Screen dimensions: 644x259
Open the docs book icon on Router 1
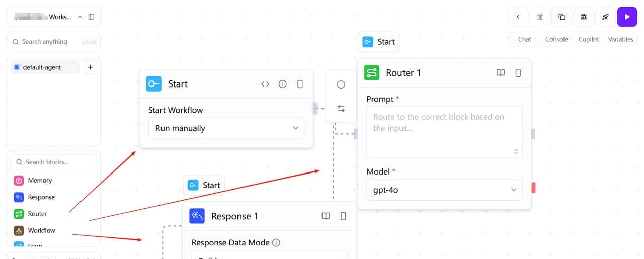click(x=501, y=73)
